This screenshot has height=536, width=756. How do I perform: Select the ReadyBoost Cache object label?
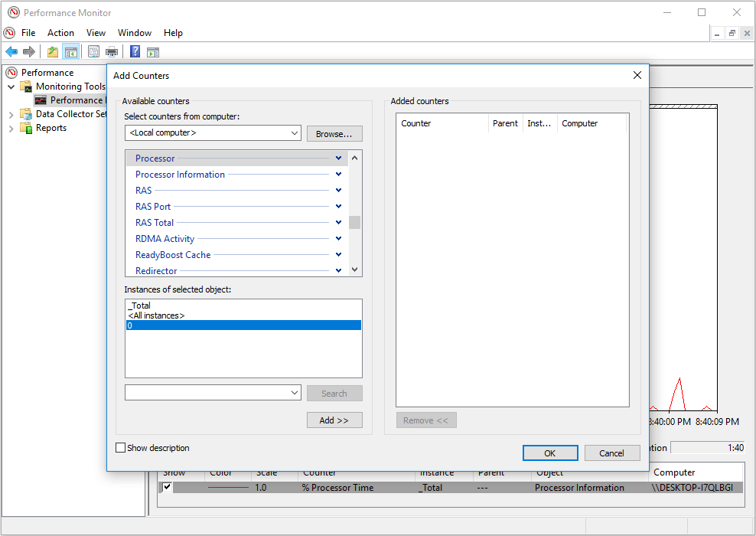[x=173, y=255]
